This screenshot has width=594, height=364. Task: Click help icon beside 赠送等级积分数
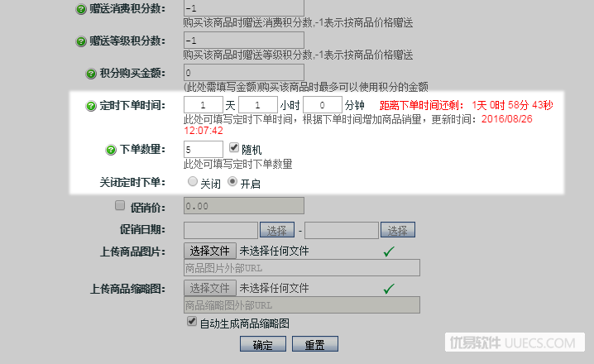tap(81, 41)
